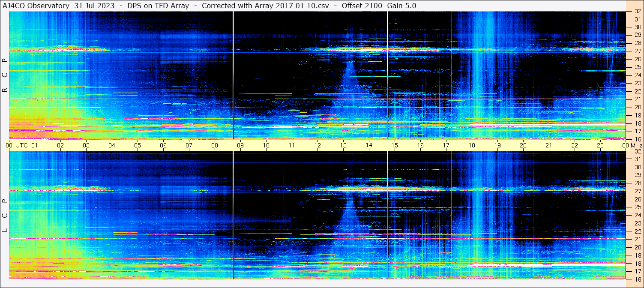The height and width of the screenshot is (288, 644).
Task: Click hour mark 11 on the time axis
Action: [292, 145]
